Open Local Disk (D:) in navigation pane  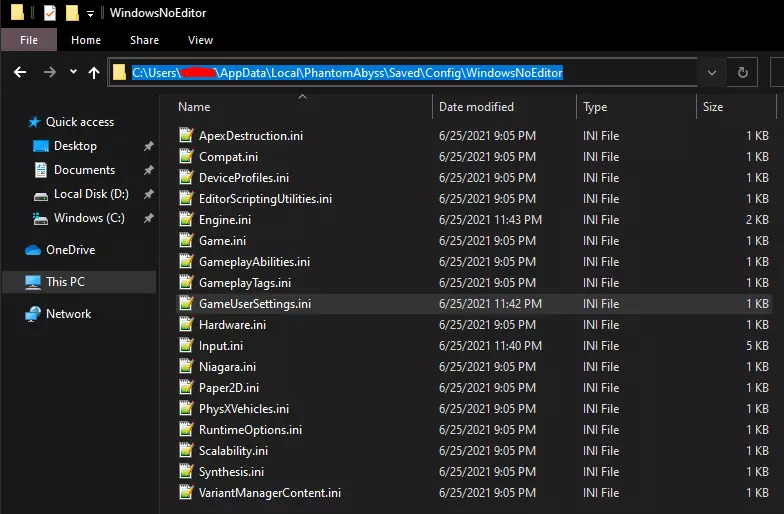click(x=91, y=194)
